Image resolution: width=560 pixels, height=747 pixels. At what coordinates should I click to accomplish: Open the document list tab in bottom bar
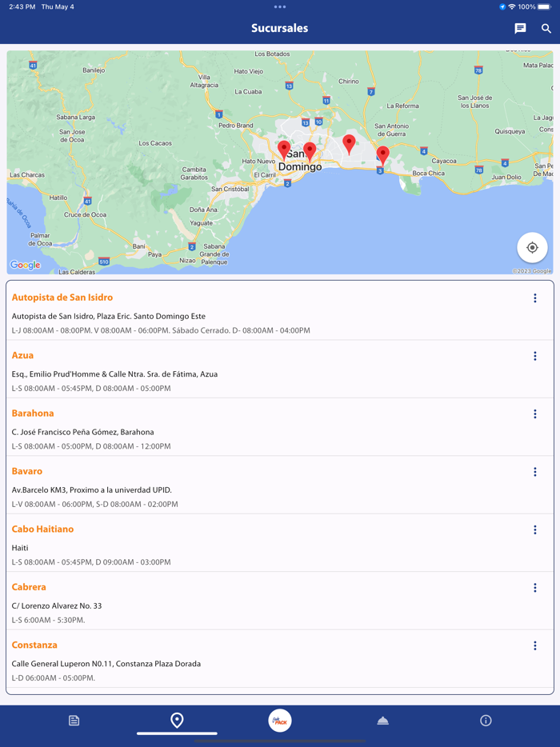74,721
